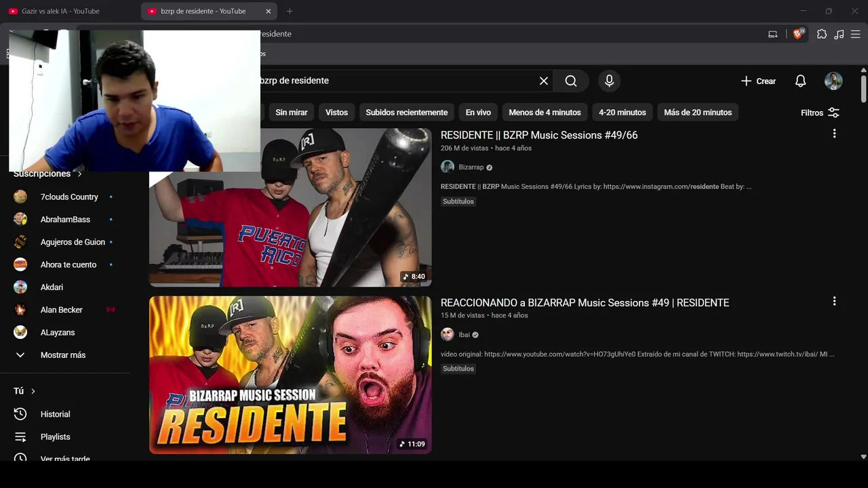Click the Akdari channel avatar
This screenshot has height=488, width=868.
point(20,287)
